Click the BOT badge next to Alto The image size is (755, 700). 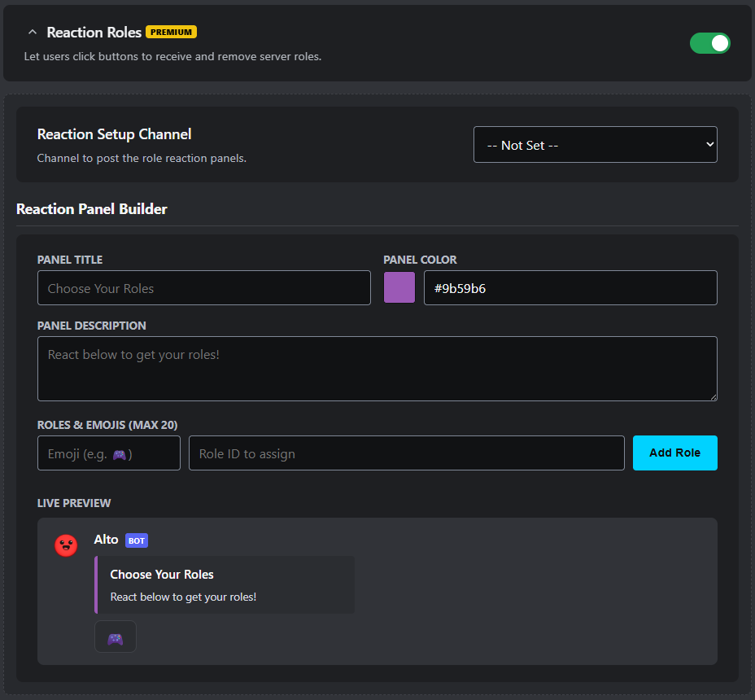click(x=137, y=540)
